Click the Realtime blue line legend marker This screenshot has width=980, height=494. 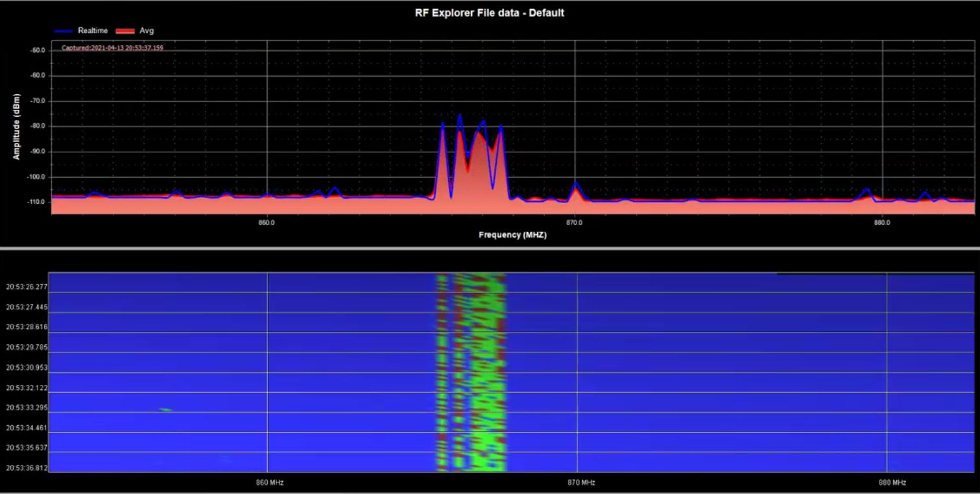(64, 31)
